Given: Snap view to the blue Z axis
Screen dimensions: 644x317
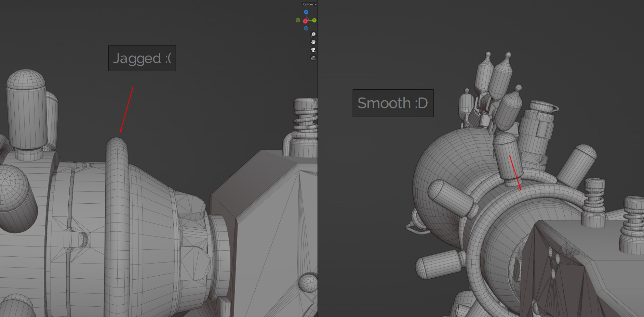Looking at the screenshot, I should (306, 12).
